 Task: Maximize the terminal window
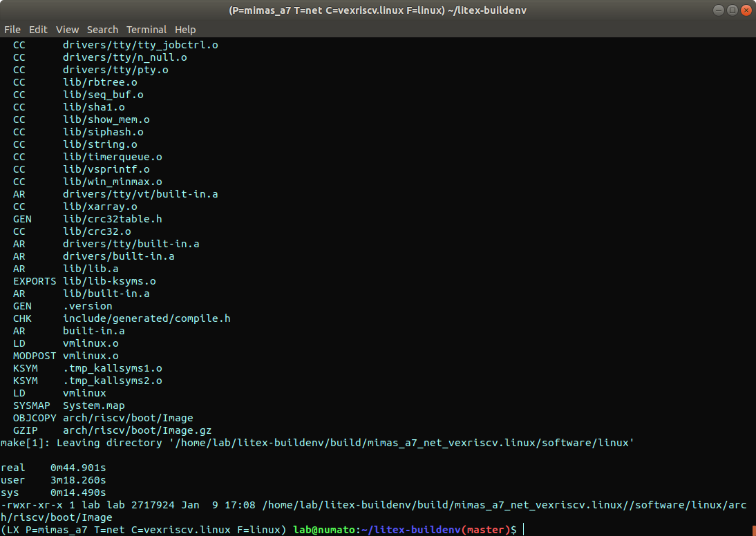[732, 11]
